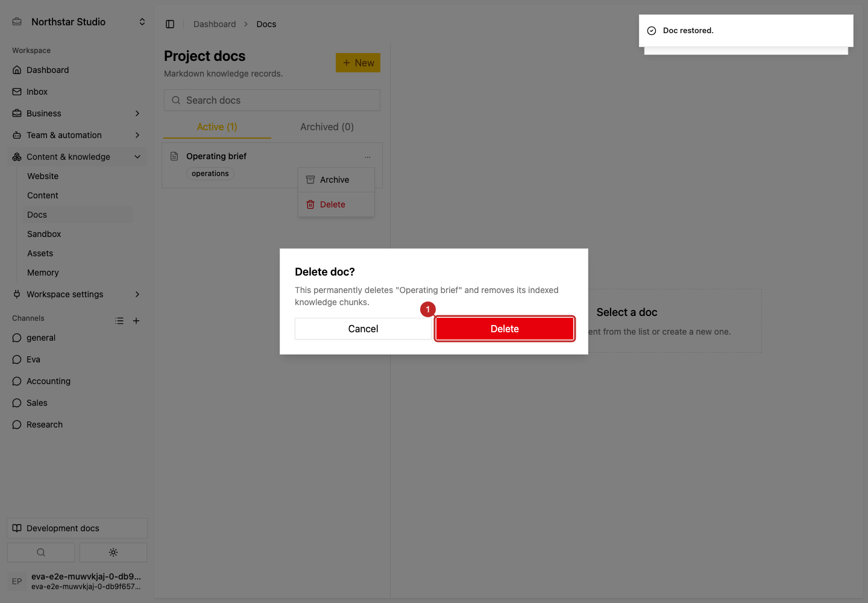Add a new channel with plus icon
The height and width of the screenshot is (603, 868).
[136, 321]
